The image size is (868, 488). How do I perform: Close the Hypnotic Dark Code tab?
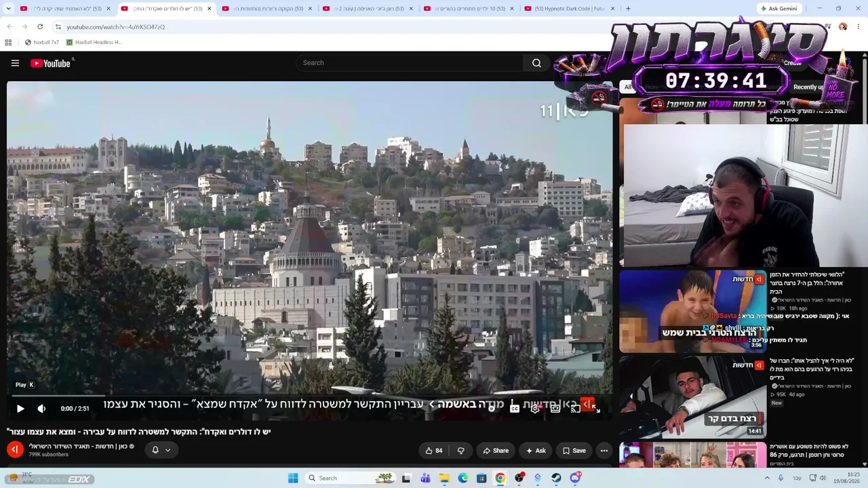coord(612,9)
